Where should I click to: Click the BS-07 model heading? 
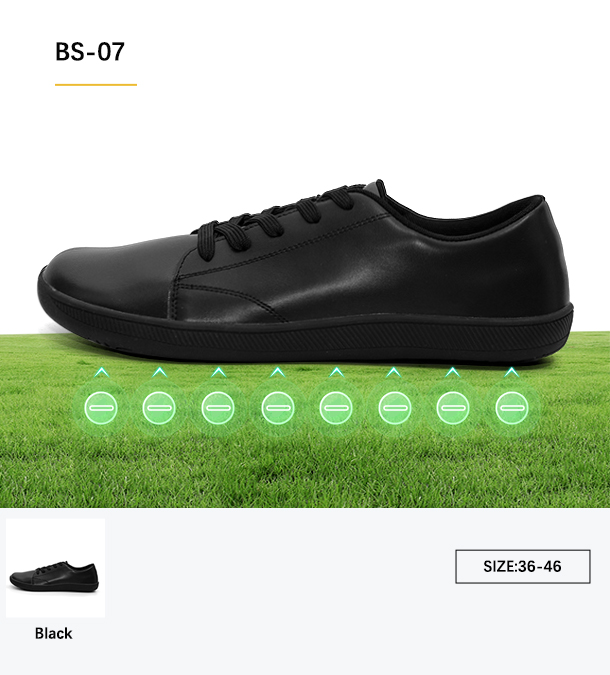(90, 52)
